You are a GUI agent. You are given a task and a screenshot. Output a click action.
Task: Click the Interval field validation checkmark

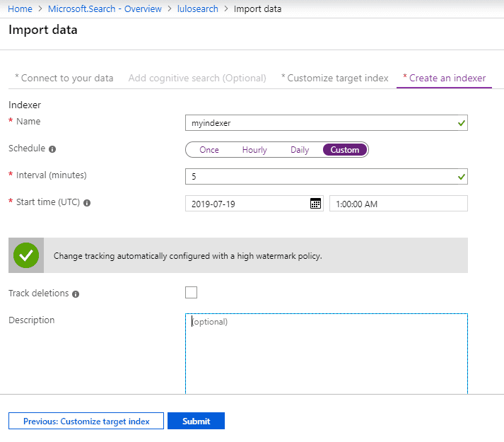pyautogui.click(x=462, y=177)
